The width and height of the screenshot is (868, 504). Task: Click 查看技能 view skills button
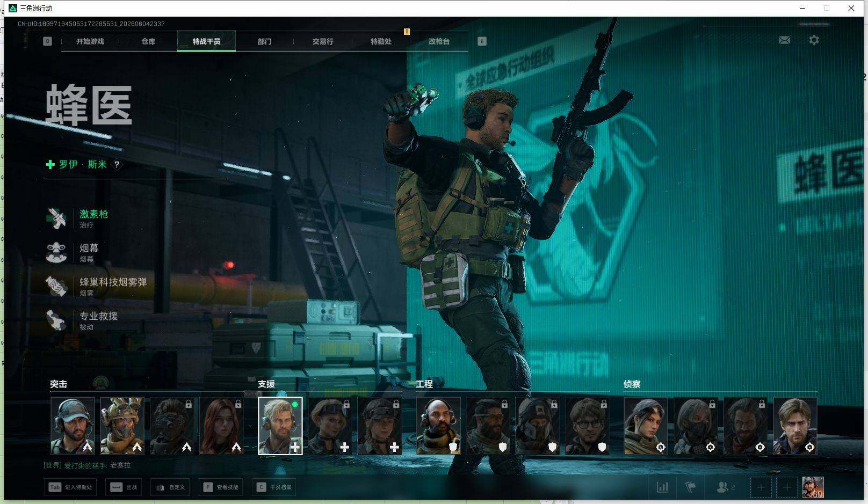point(221,487)
